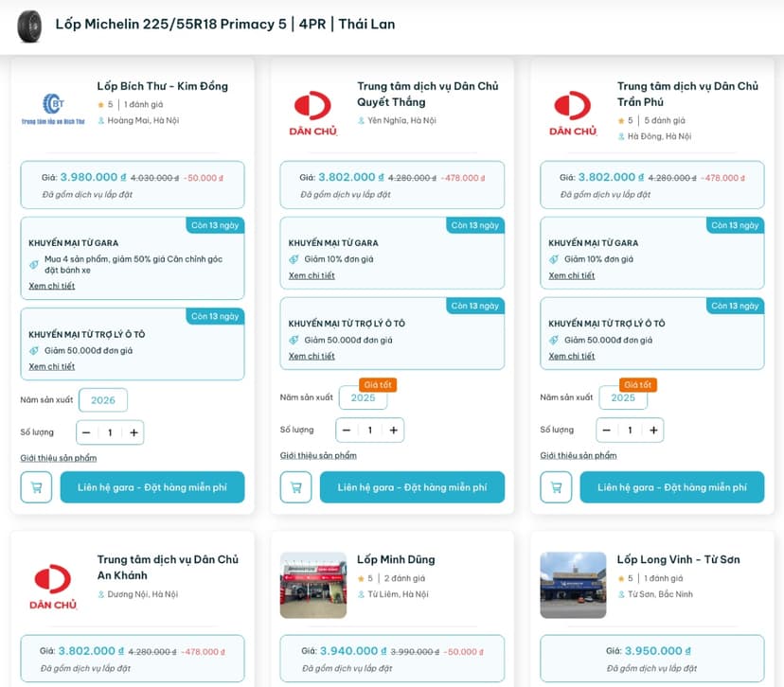
Task: Select year 2025 in Quyết Thắng card
Action: pyautogui.click(x=363, y=397)
